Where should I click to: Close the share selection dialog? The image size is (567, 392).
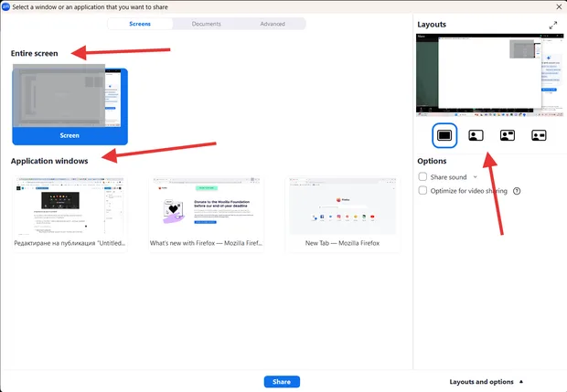[x=559, y=6]
